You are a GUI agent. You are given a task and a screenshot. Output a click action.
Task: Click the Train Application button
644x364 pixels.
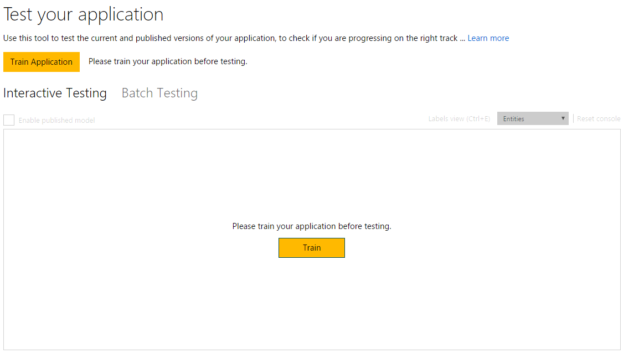(x=42, y=62)
